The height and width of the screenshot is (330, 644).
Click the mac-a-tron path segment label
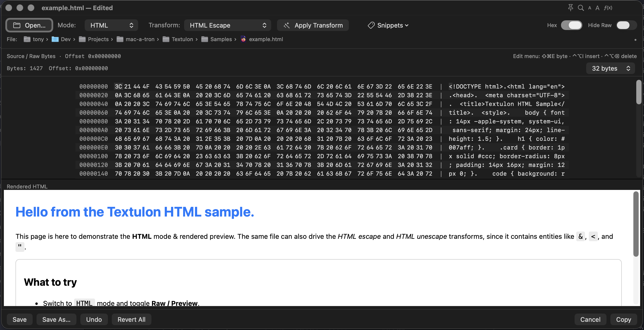(x=140, y=39)
